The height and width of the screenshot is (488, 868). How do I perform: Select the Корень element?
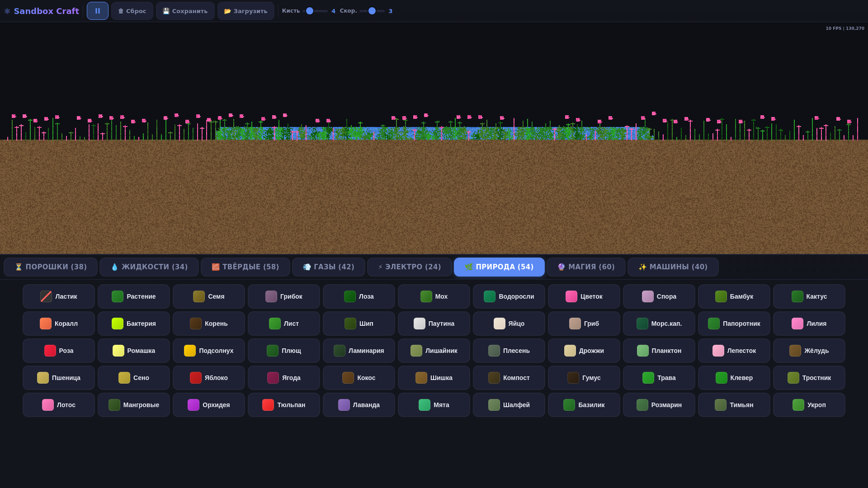pos(209,324)
